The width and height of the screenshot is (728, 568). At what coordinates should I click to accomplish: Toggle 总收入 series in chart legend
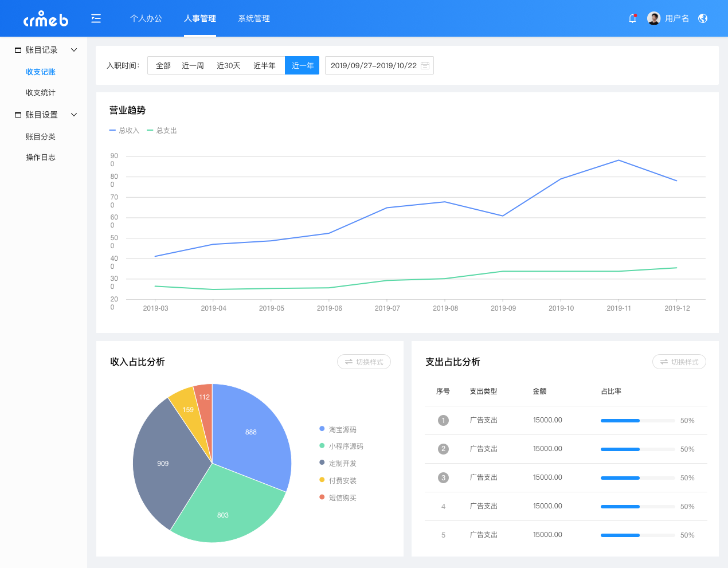click(124, 131)
